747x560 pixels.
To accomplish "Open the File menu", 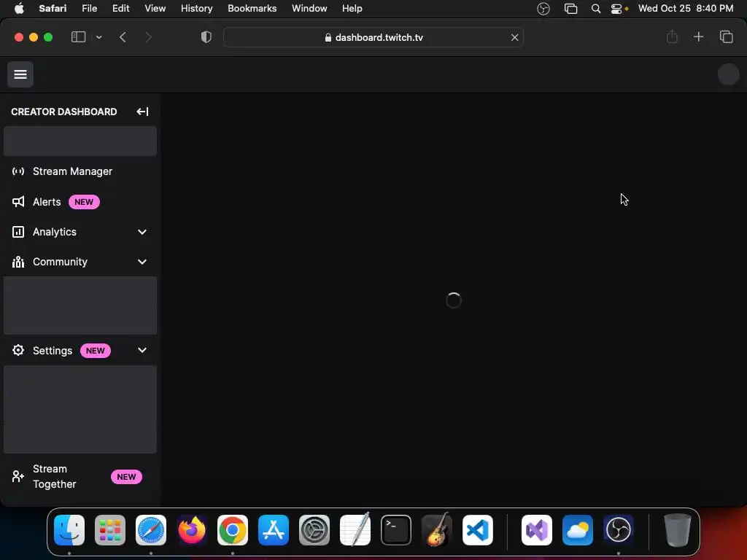I will click(89, 8).
